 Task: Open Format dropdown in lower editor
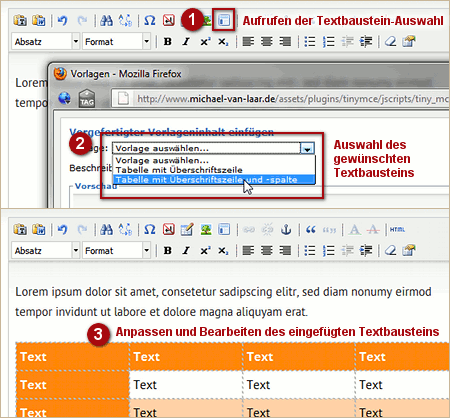[116, 250]
